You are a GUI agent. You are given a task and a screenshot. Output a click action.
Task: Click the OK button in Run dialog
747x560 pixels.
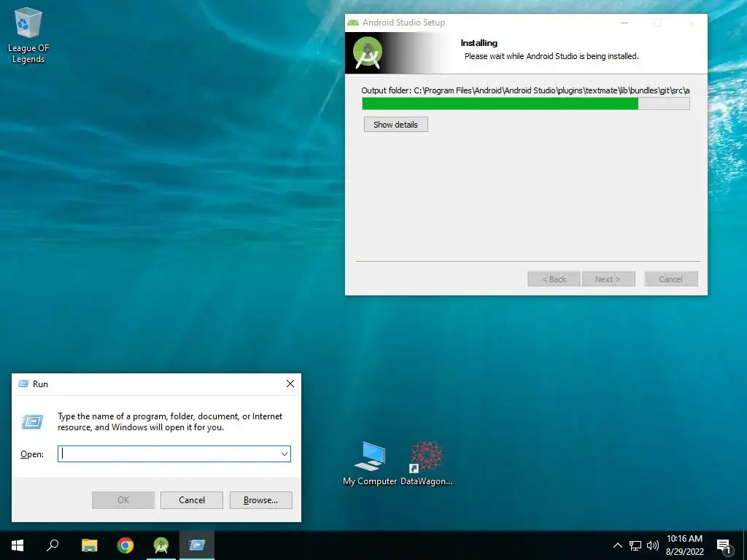[123, 500]
